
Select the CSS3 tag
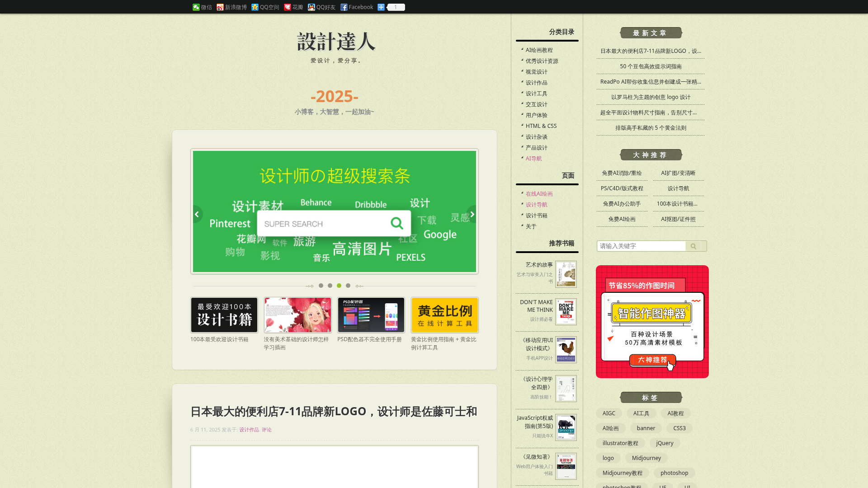click(x=679, y=428)
